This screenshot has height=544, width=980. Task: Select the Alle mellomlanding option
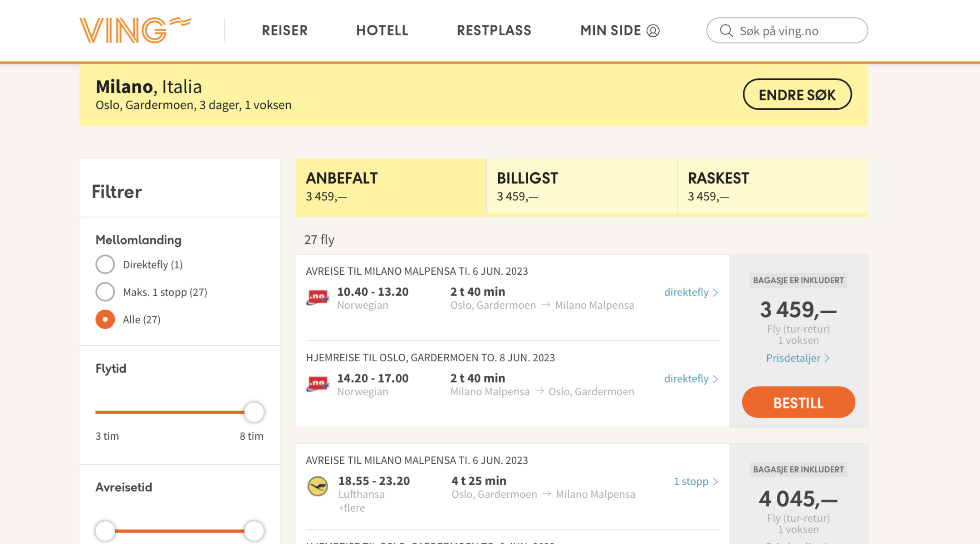pyautogui.click(x=105, y=320)
